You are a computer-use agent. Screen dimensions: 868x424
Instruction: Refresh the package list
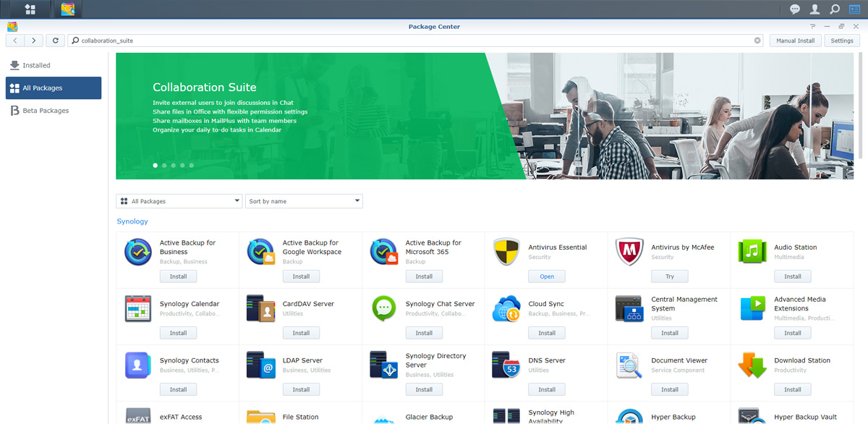tap(56, 41)
